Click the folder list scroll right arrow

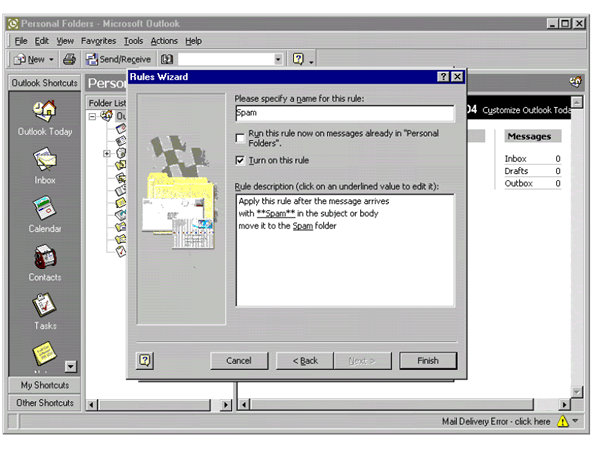tap(226, 405)
